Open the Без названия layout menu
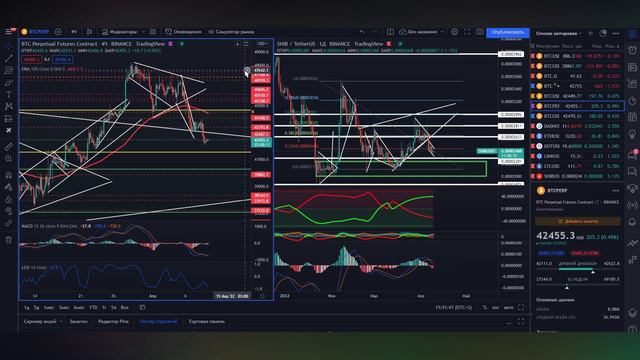The width and height of the screenshot is (640, 360). click(422, 31)
